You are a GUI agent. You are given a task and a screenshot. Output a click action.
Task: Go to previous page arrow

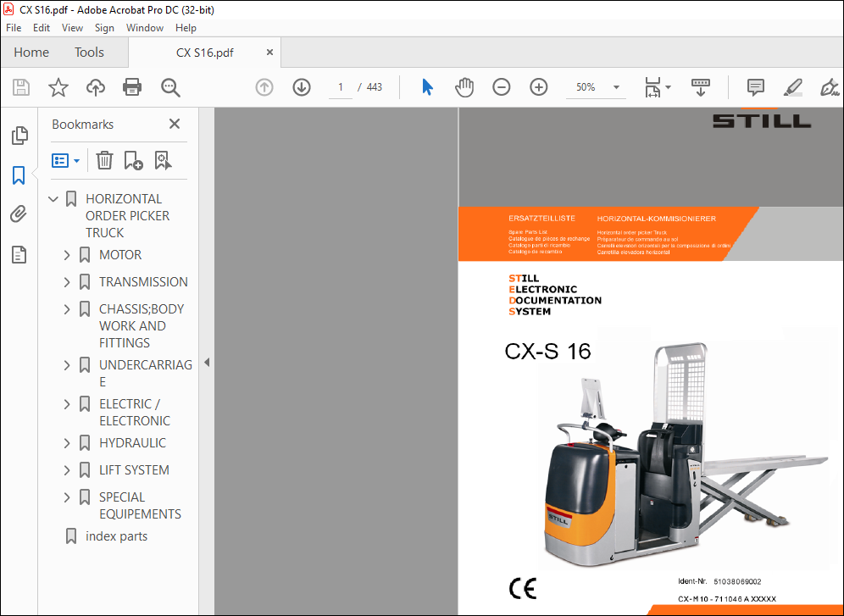click(264, 87)
